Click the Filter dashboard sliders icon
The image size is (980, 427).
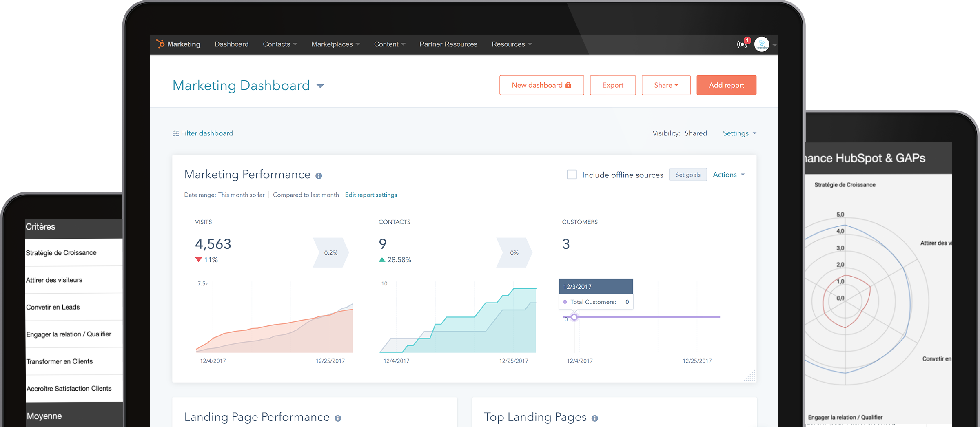point(176,133)
